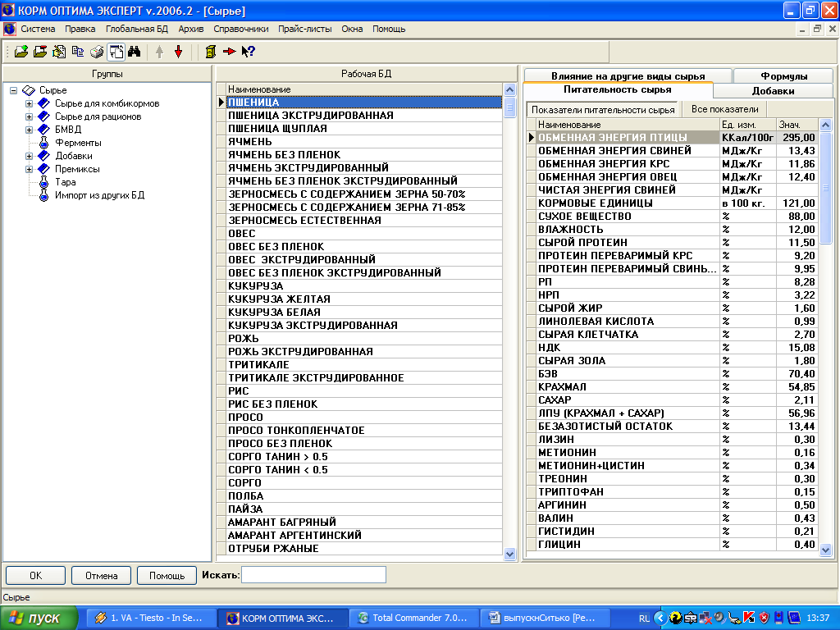This screenshot has height=630, width=840.
Task: Focus the Искать search field
Action: click(313, 575)
